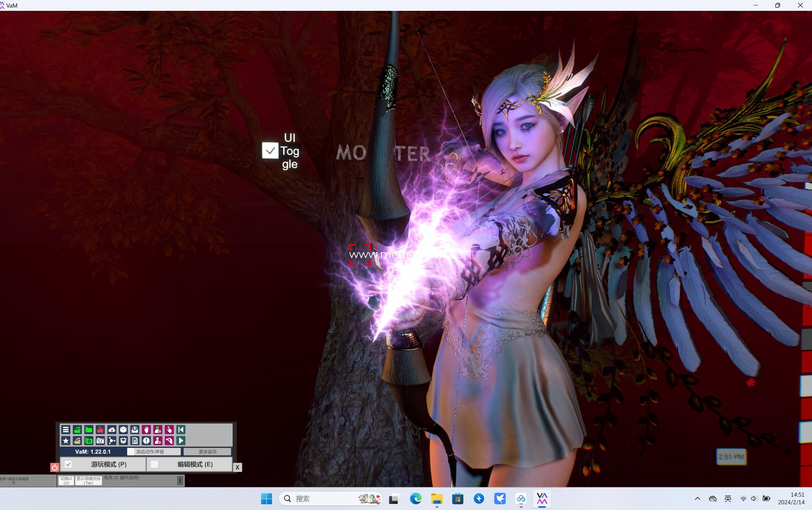Launch Microsoft Edge from the taskbar

pos(416,499)
